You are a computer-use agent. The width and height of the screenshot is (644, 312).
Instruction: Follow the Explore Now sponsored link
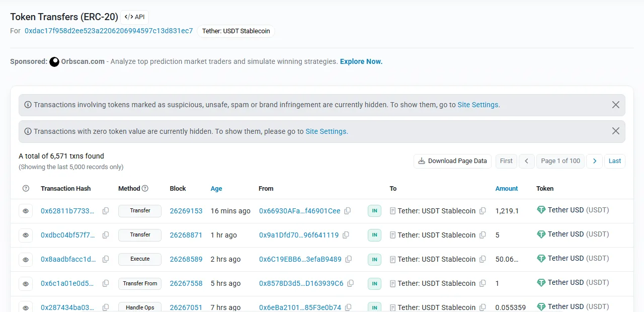point(361,61)
